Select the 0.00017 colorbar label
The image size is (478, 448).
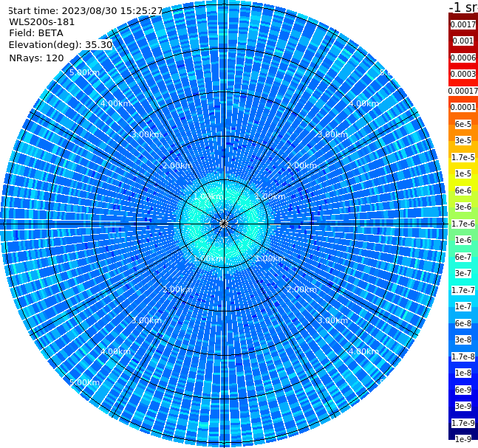pos(463,91)
